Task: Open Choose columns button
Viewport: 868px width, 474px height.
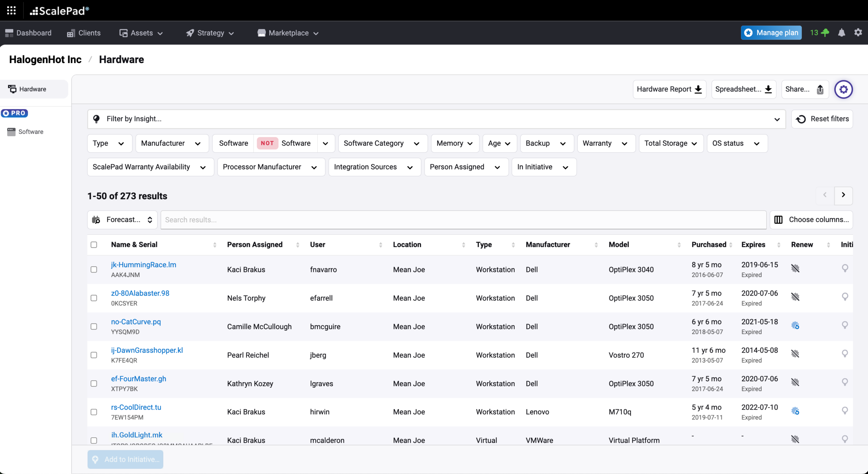Action: pyautogui.click(x=811, y=220)
